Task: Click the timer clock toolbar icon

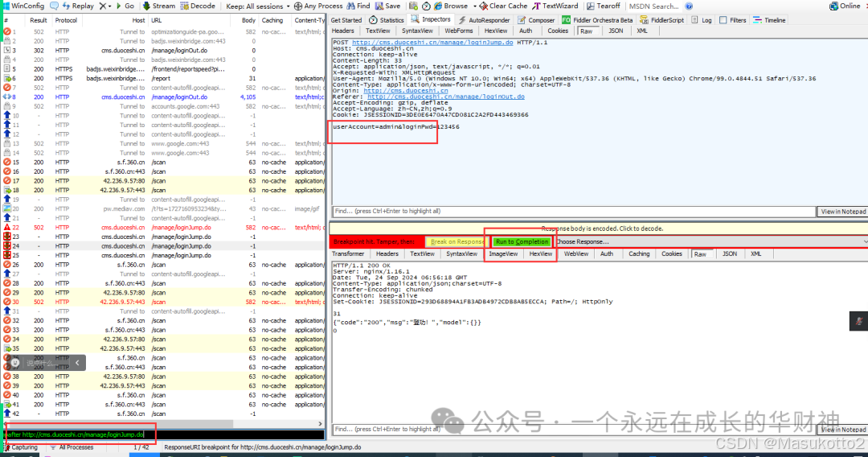Action: (x=426, y=6)
